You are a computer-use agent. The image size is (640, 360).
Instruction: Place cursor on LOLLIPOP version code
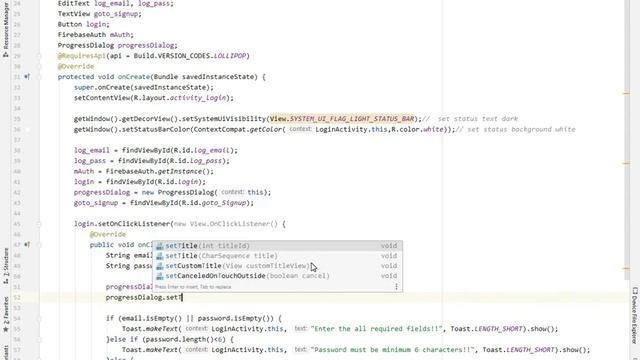[x=230, y=56]
